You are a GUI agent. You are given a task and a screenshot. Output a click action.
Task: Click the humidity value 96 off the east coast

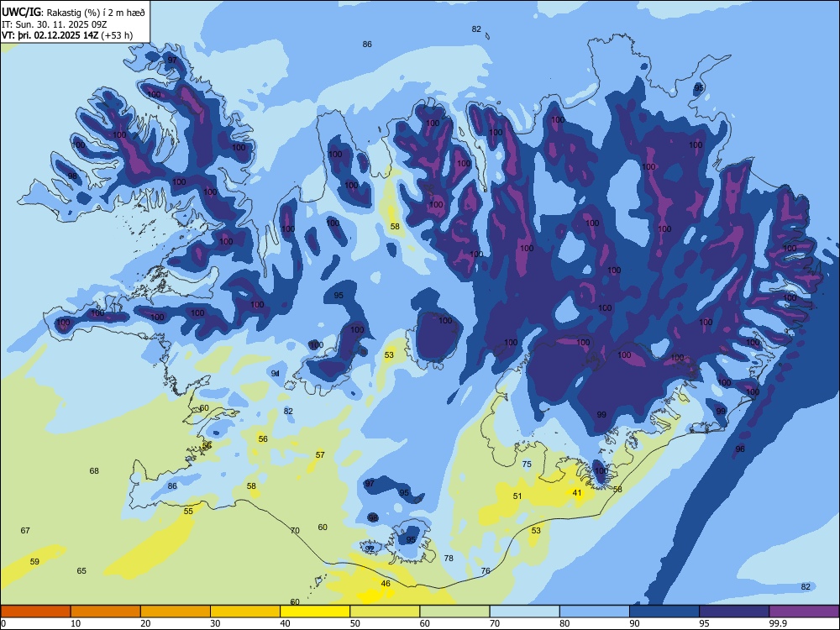740,449
